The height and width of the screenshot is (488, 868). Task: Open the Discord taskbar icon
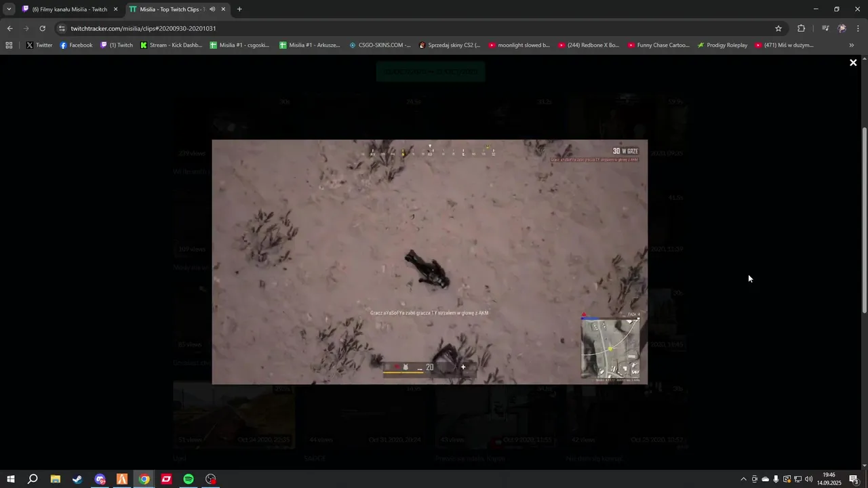click(x=100, y=479)
